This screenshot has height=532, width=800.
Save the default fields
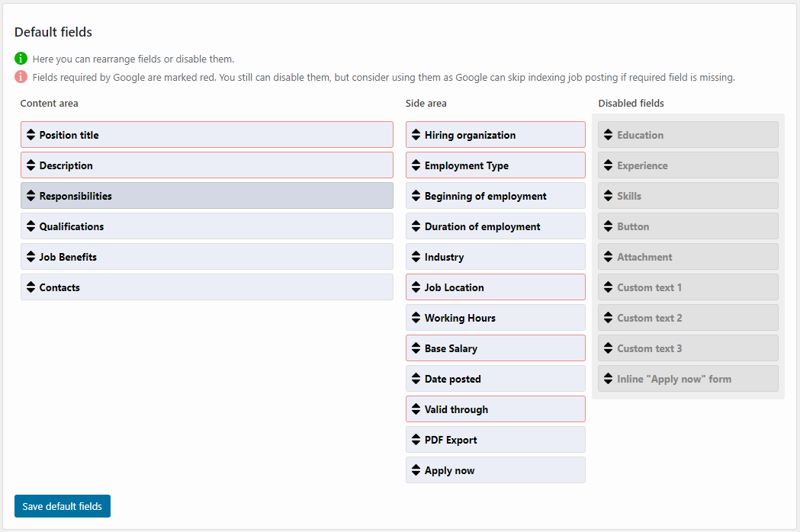pyautogui.click(x=63, y=506)
